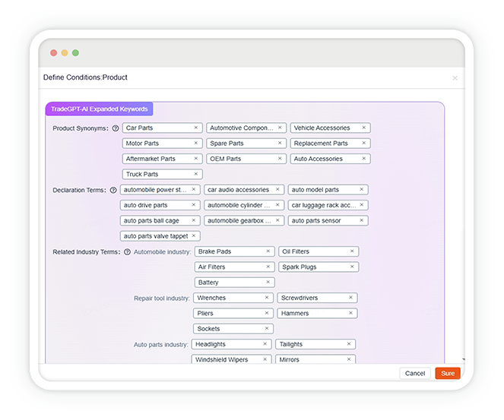Screen dimensions: 504x420
Task: Delete the Truck Parts tag
Action: click(x=196, y=174)
